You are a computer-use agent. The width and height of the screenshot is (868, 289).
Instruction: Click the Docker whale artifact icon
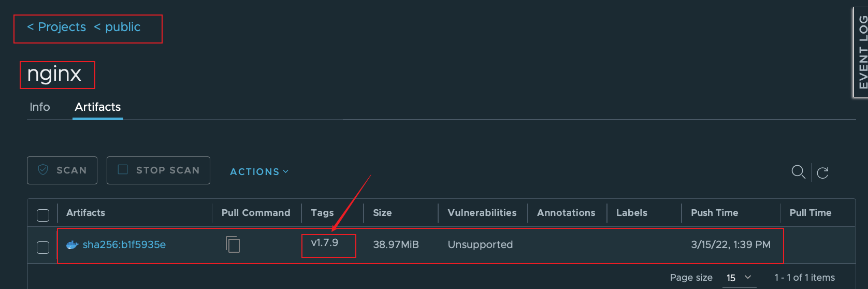pos(72,245)
